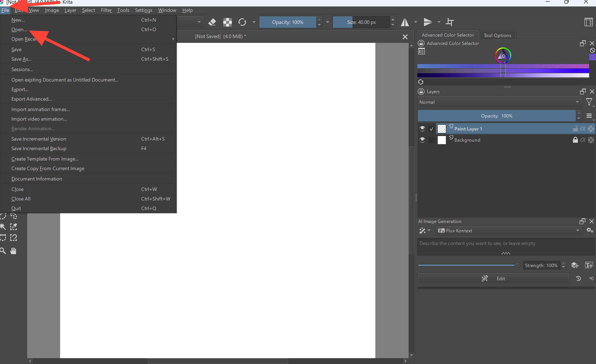
Task: Click Open... in File menu
Action: coord(19,30)
